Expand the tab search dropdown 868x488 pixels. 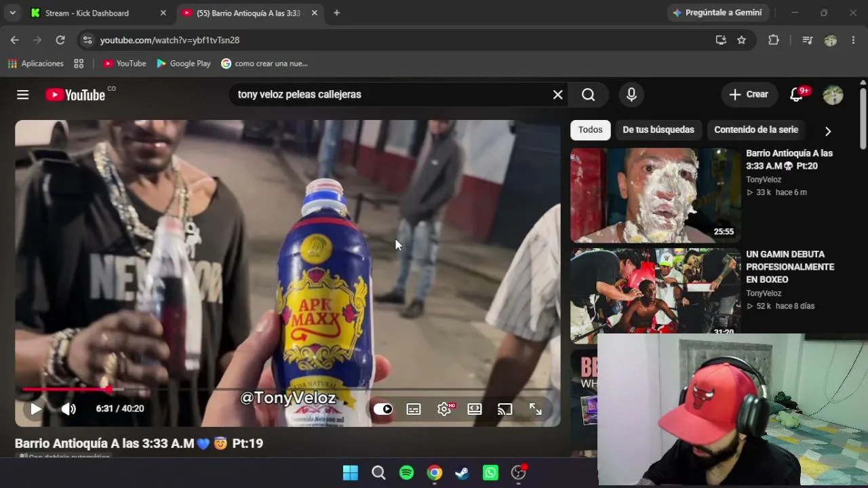point(12,13)
